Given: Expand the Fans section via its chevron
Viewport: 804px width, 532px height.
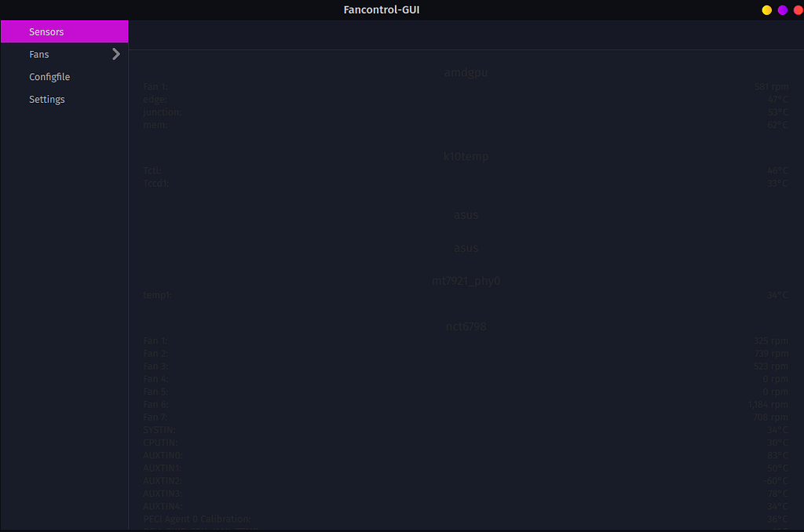Looking at the screenshot, I should tap(115, 54).
